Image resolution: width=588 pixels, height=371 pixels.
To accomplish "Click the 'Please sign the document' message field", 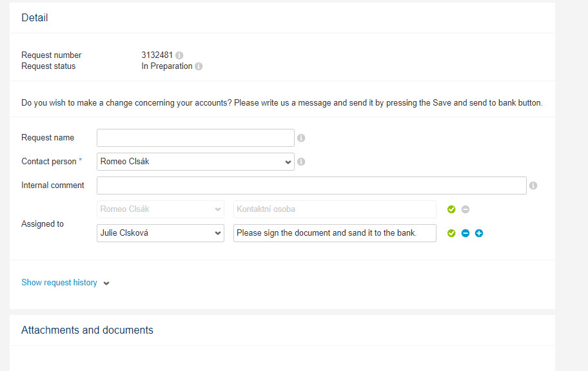I will point(335,233).
